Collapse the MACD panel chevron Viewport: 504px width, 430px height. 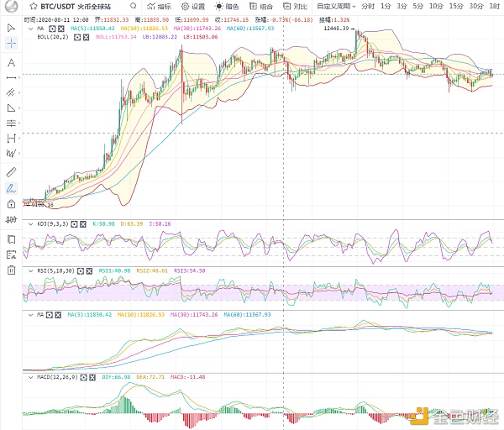tap(30, 377)
